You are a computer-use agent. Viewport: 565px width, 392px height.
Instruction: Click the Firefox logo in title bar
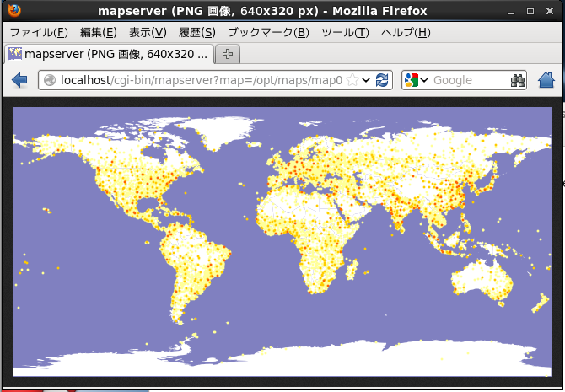(11, 11)
